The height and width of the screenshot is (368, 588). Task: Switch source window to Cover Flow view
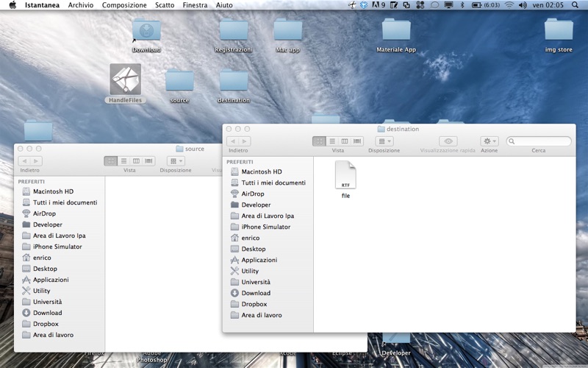click(x=148, y=161)
